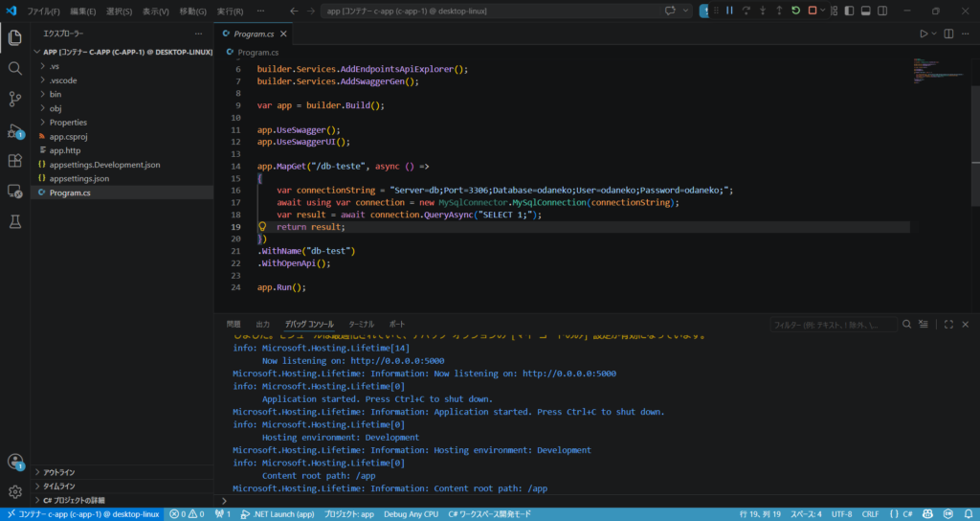Open the 実行(R) menu
The width and height of the screenshot is (980, 521).
(230, 11)
